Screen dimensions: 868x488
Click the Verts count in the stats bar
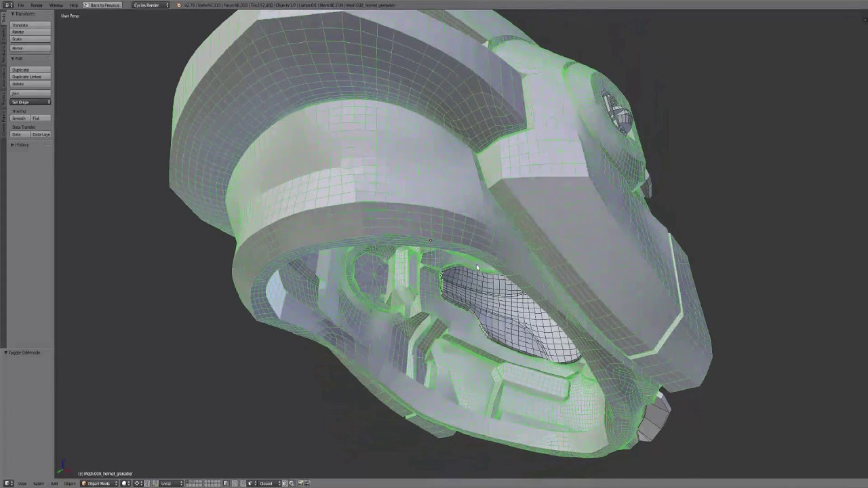click(x=209, y=5)
